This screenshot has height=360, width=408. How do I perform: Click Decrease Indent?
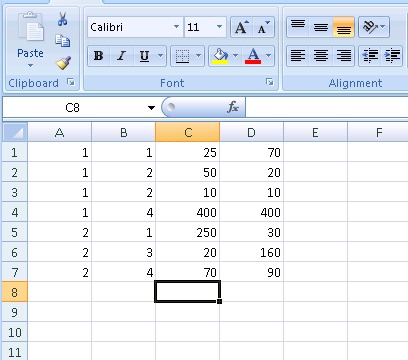pyautogui.click(x=370, y=56)
